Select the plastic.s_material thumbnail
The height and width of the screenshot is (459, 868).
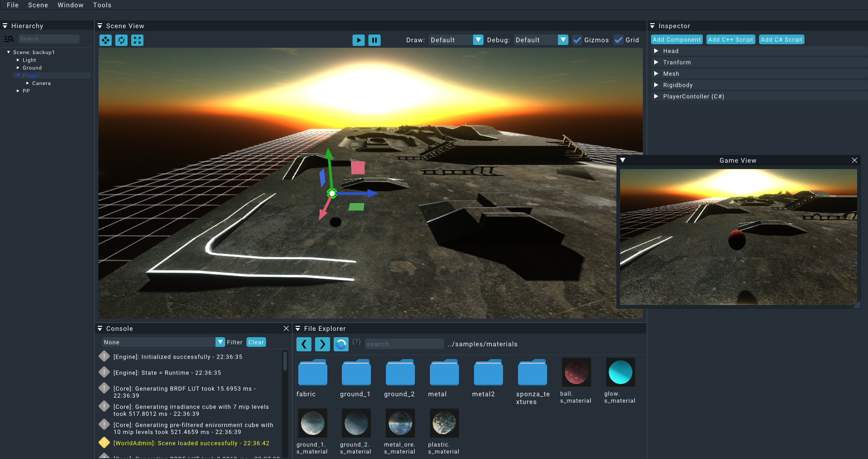point(444,423)
